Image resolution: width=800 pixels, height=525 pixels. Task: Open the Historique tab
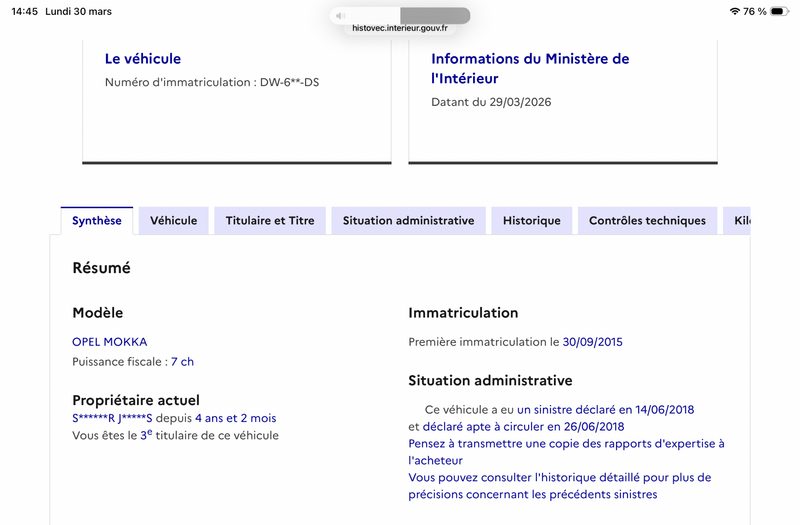pyautogui.click(x=532, y=220)
